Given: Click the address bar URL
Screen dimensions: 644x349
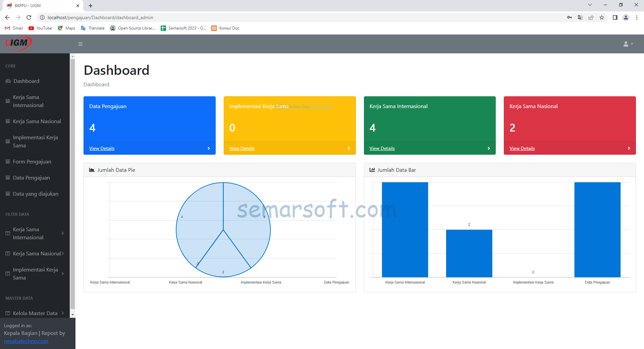Looking at the screenshot, I should (100, 17).
